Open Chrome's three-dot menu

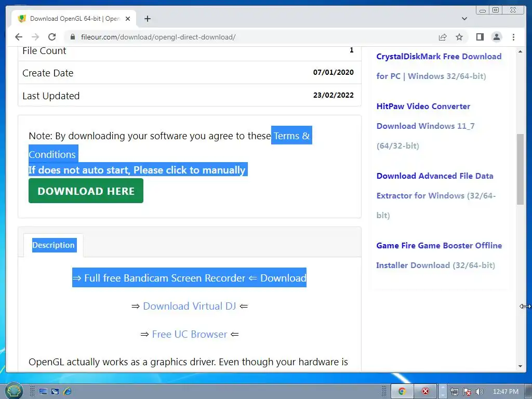pyautogui.click(x=513, y=37)
